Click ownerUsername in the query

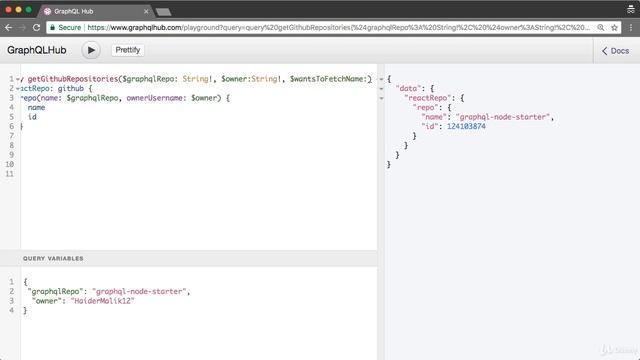pyautogui.click(x=154, y=98)
